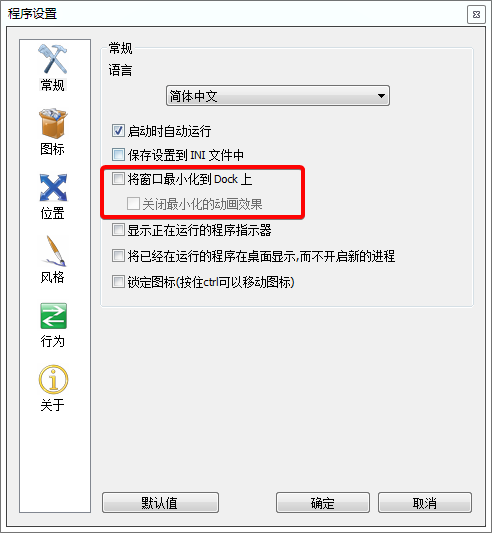The width and height of the screenshot is (492, 533).
Task: Open the 行为 green arrows icon
Action: click(x=53, y=316)
